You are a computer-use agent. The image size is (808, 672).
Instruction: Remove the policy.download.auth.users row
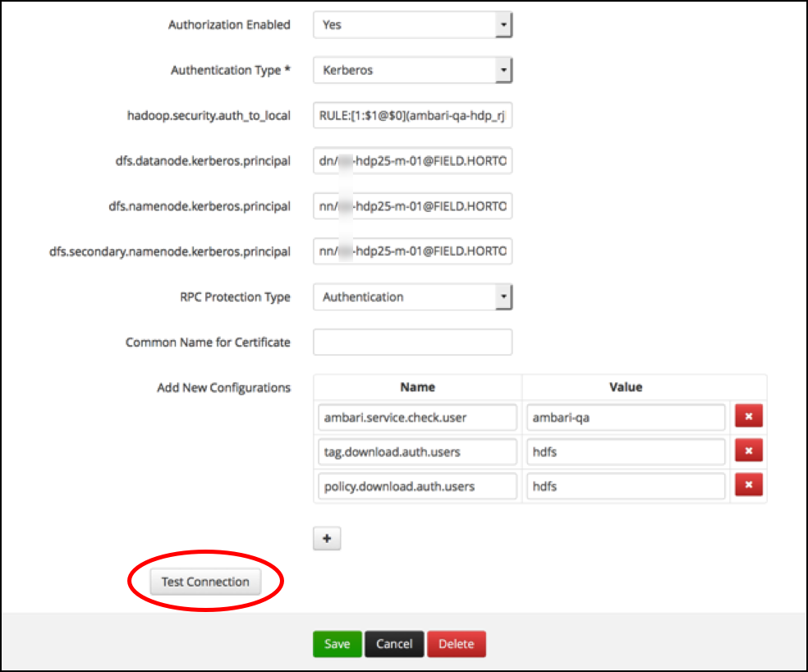(x=748, y=486)
